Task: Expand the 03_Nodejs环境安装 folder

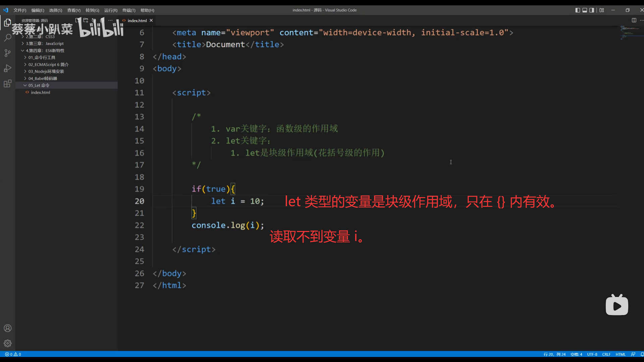Action: tap(46, 71)
